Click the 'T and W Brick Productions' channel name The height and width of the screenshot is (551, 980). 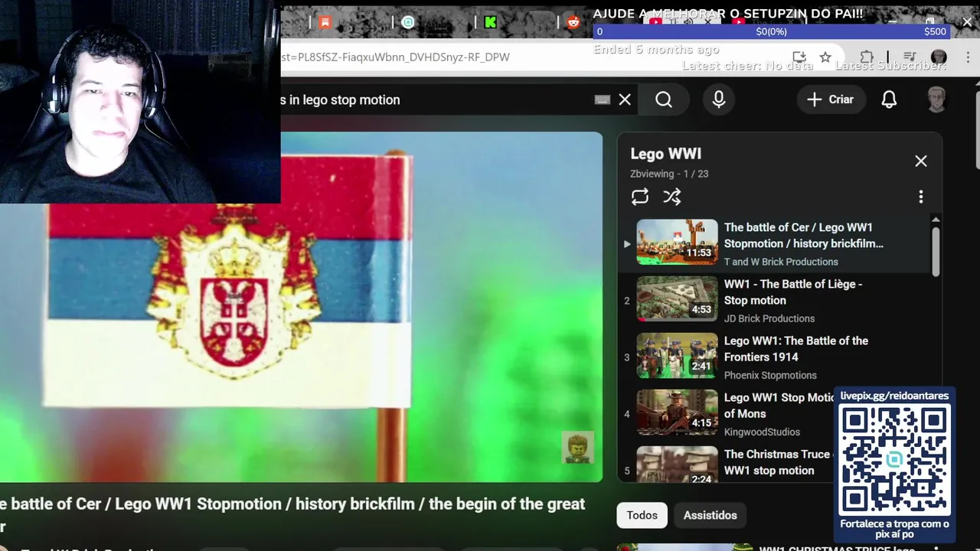point(781,262)
